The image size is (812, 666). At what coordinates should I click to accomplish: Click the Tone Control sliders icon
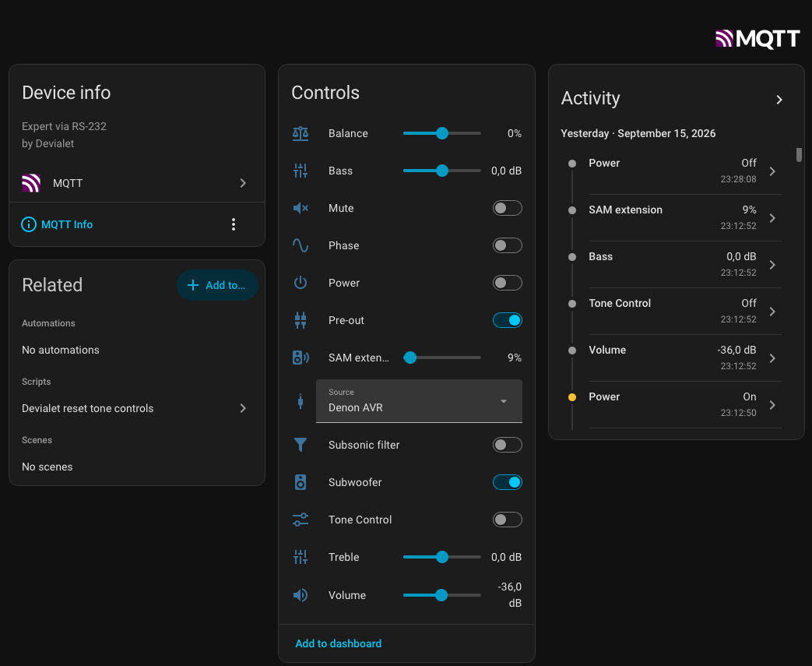pyautogui.click(x=301, y=520)
